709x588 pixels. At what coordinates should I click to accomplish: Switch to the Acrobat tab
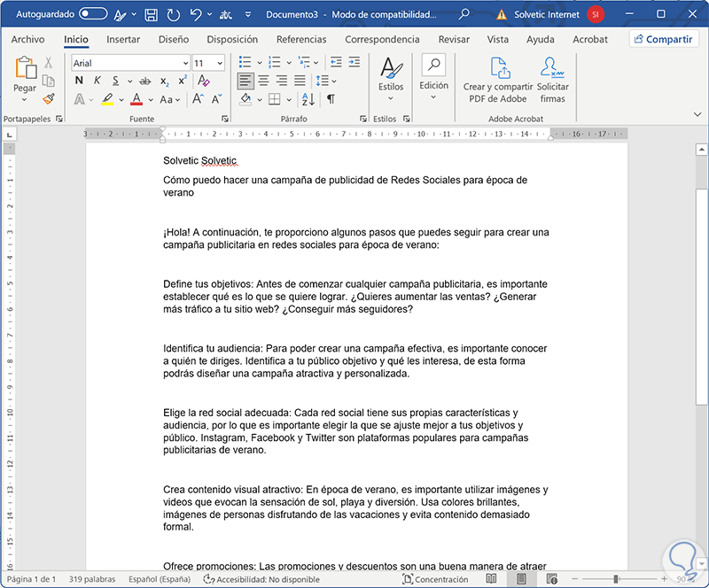point(590,39)
